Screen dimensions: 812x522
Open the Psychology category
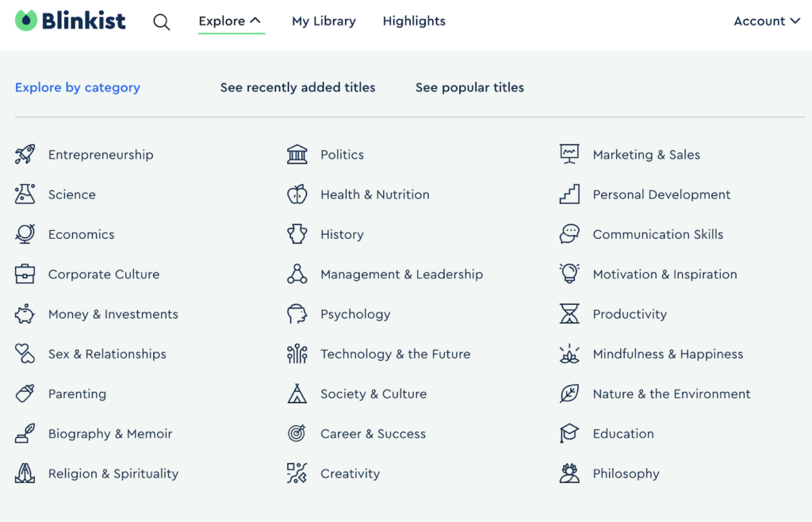(x=355, y=314)
